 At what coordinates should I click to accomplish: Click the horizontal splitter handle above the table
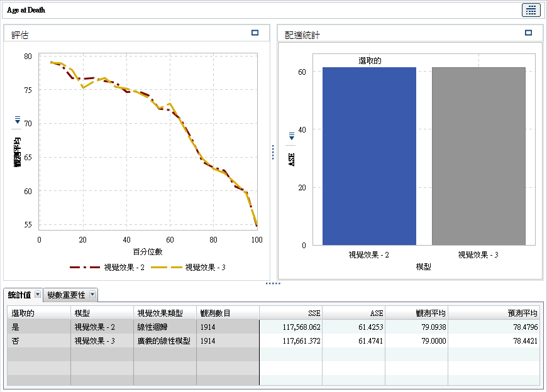tap(273, 284)
